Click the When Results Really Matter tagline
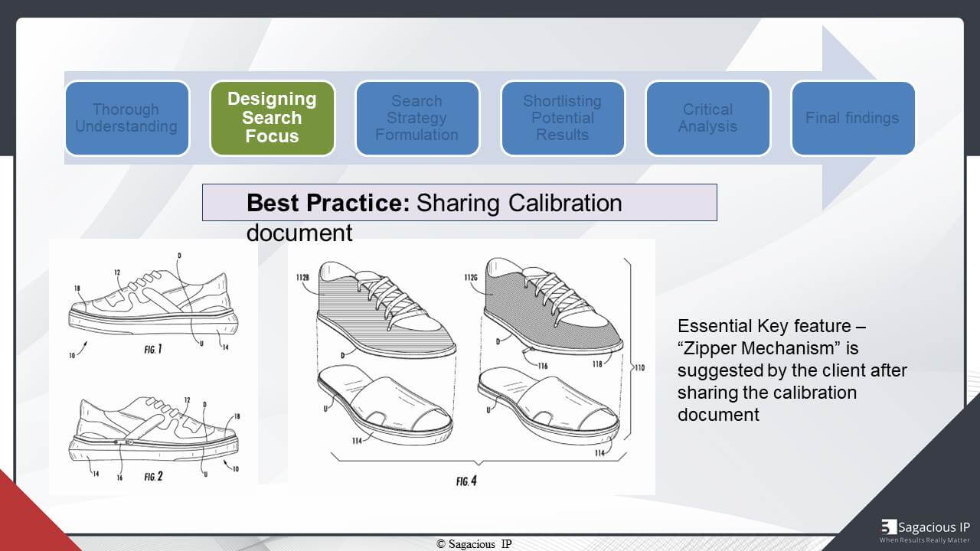 925,540
